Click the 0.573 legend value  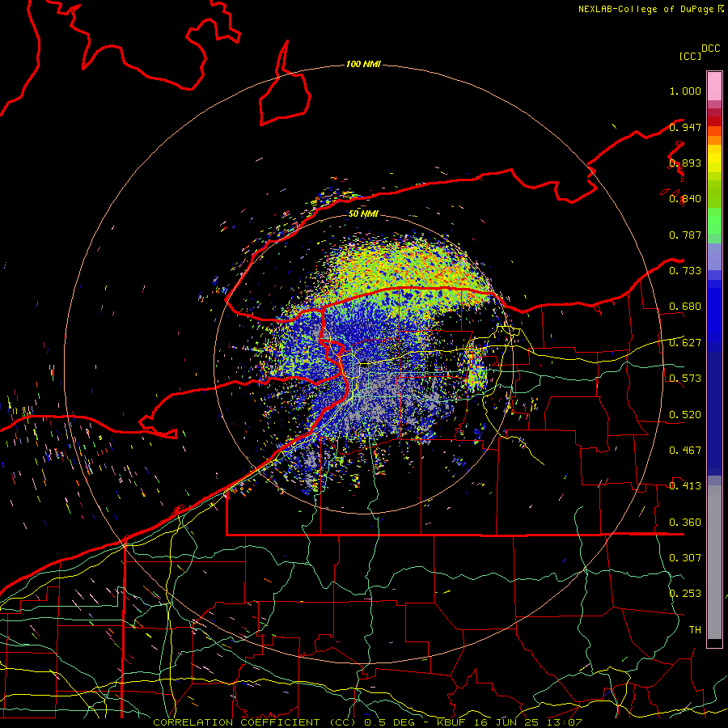pos(685,378)
